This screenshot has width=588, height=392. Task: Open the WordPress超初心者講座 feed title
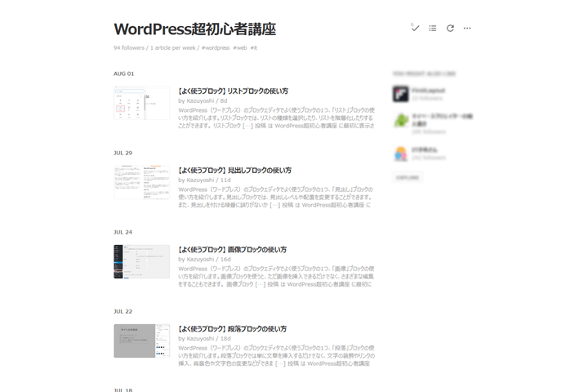pyautogui.click(x=194, y=29)
